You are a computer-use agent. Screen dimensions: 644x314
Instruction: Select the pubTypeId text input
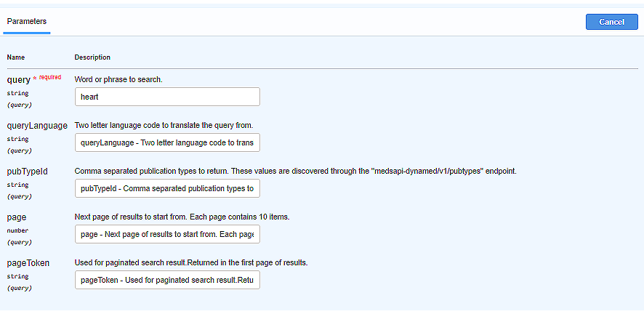[167, 189]
